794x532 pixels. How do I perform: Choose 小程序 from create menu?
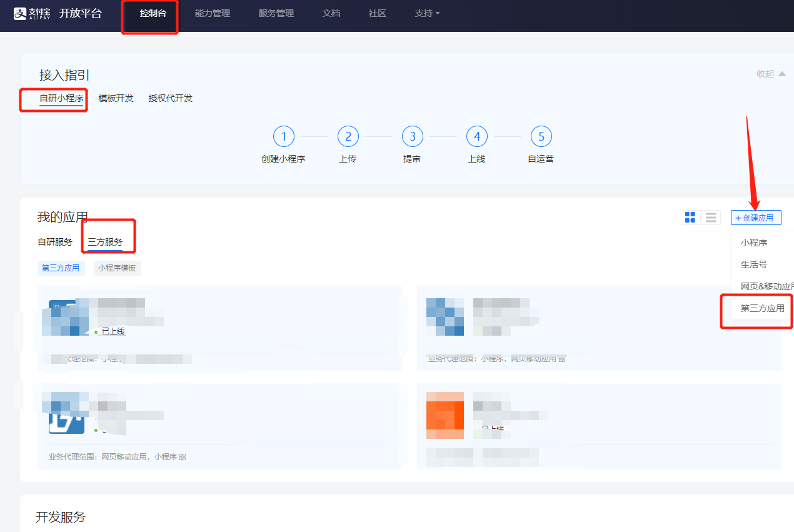[x=754, y=243]
